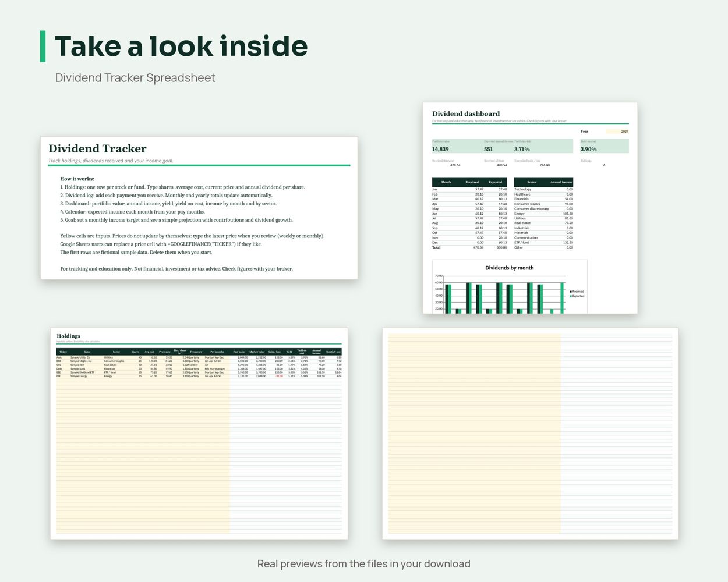This screenshot has width=728, height=582.
Task: Click the 'Dividend dashboard' title
Action: [x=466, y=114]
